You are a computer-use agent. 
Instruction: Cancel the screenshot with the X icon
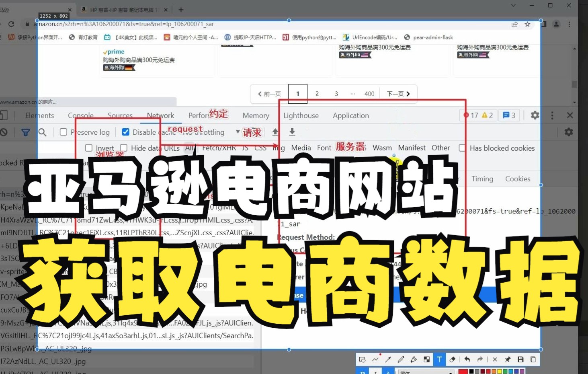click(x=495, y=360)
